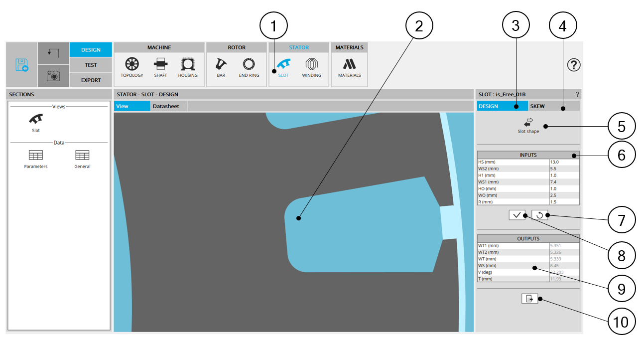Open the rotor Bar design
The width and height of the screenshot is (644, 346).
(x=221, y=67)
